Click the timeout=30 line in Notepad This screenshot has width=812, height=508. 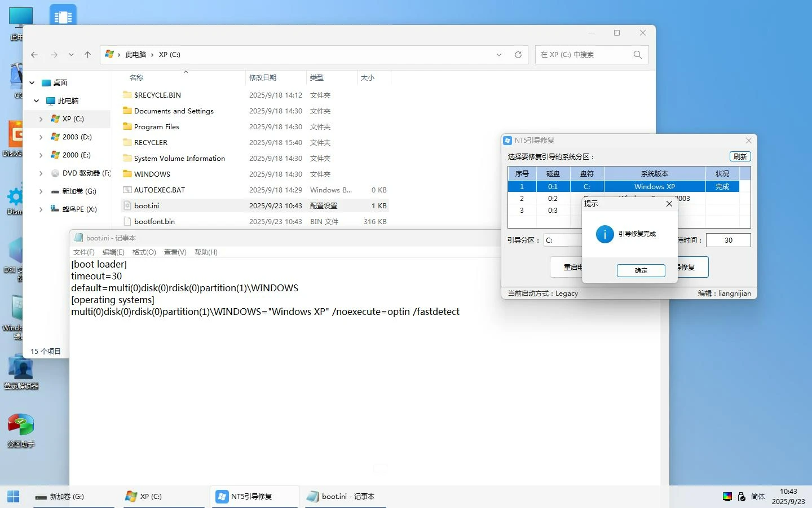[x=96, y=276]
